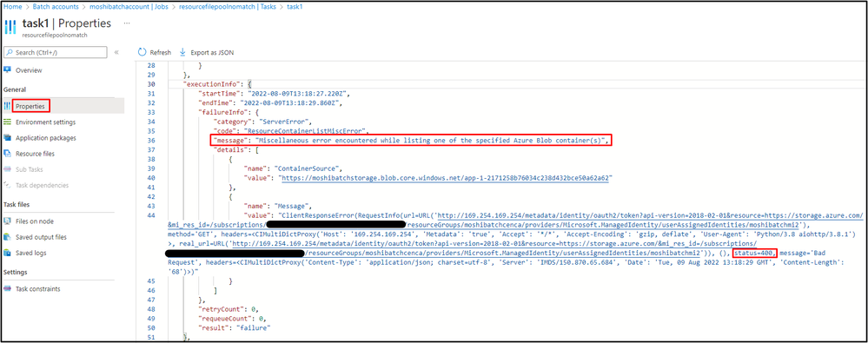Image resolution: width=868 pixels, height=343 pixels.
Task: Click "retryCount": 0 on line 48
Action: [x=228, y=309]
